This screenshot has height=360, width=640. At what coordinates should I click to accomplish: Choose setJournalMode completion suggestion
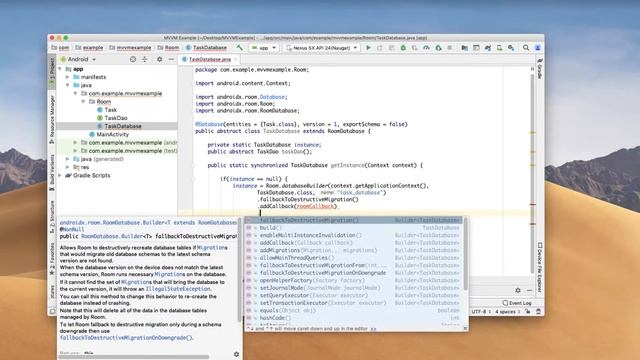(353, 288)
